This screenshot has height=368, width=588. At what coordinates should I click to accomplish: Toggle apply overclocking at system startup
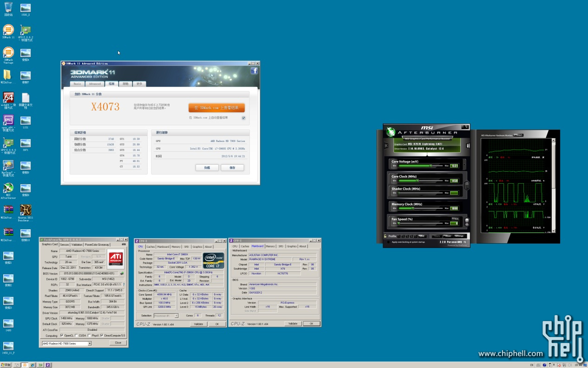tap(388, 242)
